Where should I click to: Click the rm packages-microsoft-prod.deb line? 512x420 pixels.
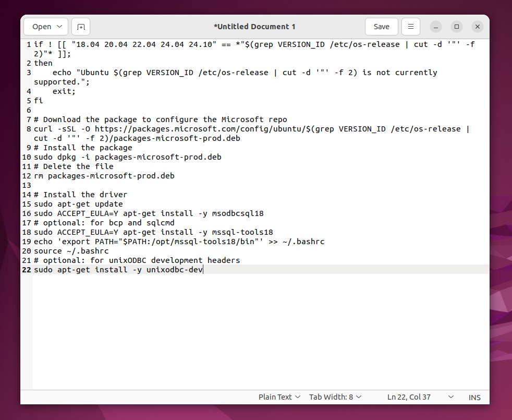click(x=104, y=176)
